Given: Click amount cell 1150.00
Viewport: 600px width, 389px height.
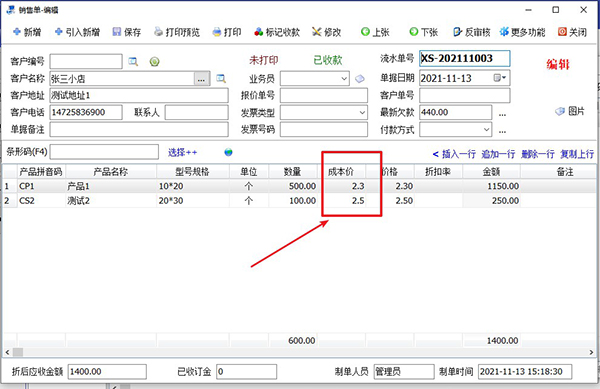Looking at the screenshot, I should coord(491,186).
